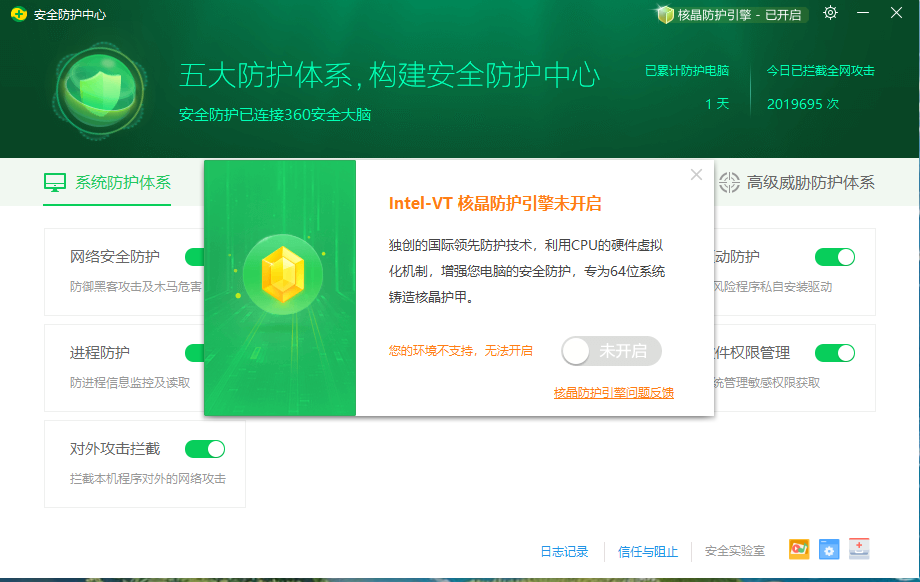Screen dimensions: 920x582
Task: Click 已累计防护电脑 label
Action: (x=687, y=71)
